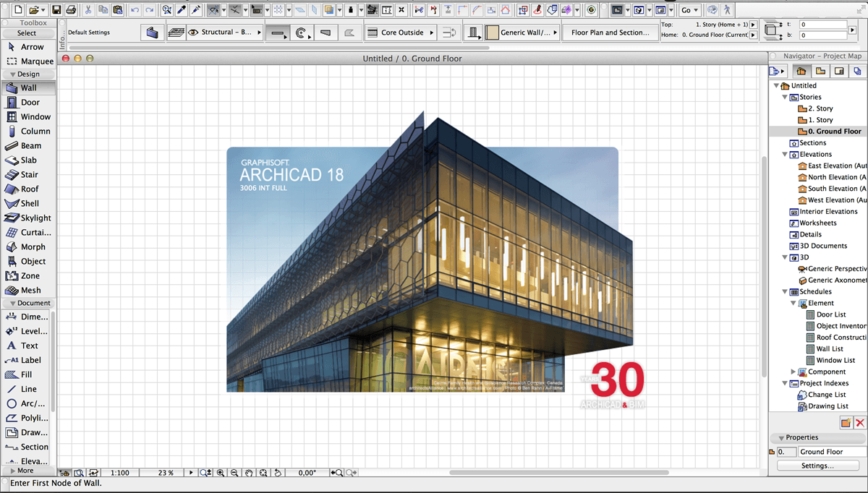Select the trapezoid wall geometry method

pos(325,33)
